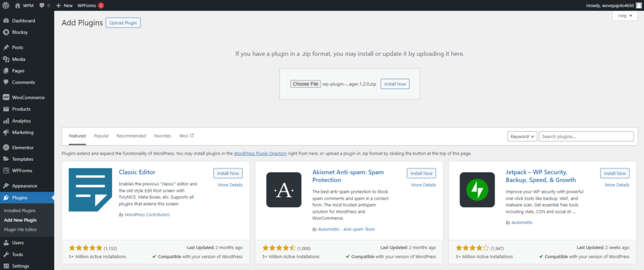Click the Tools wrench icon in sidebar
Image resolution: width=644 pixels, height=270 pixels.
[x=6, y=254]
